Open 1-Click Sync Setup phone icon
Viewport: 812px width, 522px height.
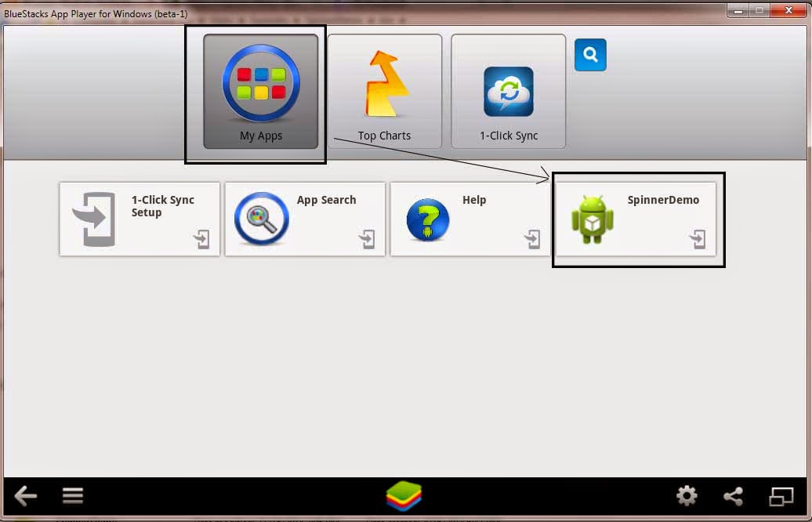tap(94, 219)
